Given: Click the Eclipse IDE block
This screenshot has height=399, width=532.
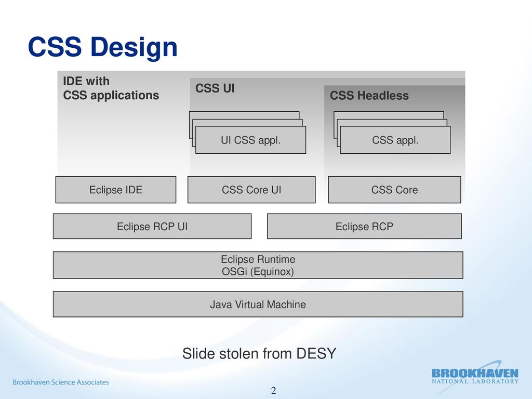Looking at the screenshot, I should (116, 190).
